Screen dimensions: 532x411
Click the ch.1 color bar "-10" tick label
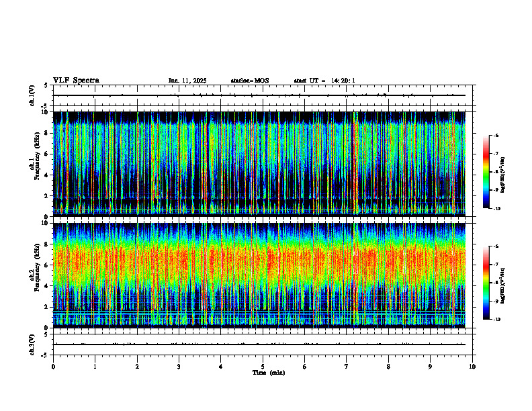(497, 209)
